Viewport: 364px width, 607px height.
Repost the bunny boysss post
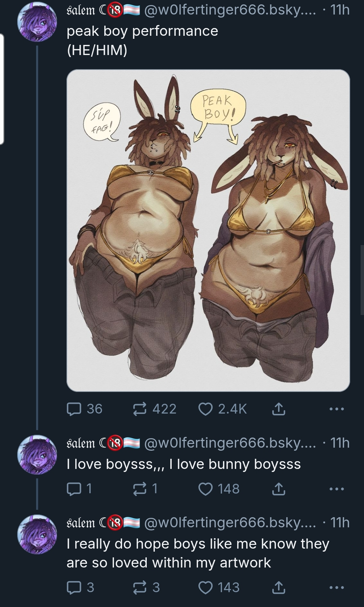145,489
